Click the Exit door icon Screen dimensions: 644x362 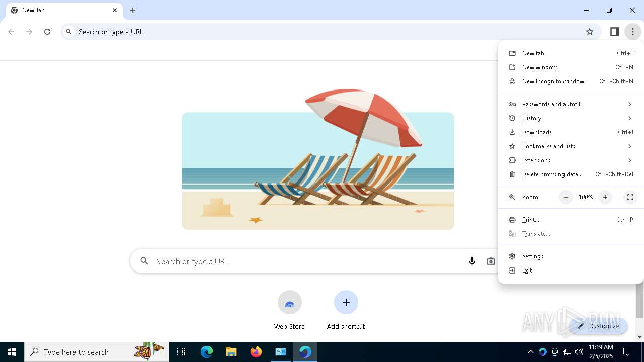512,270
